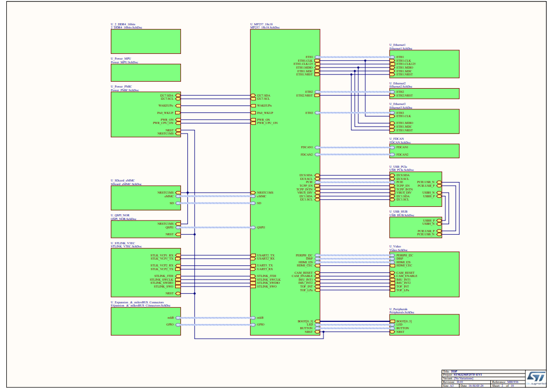This screenshot has width=553, height=392.
Task: Click the 'U_USB_PCIe' designator label
Action: point(398,167)
